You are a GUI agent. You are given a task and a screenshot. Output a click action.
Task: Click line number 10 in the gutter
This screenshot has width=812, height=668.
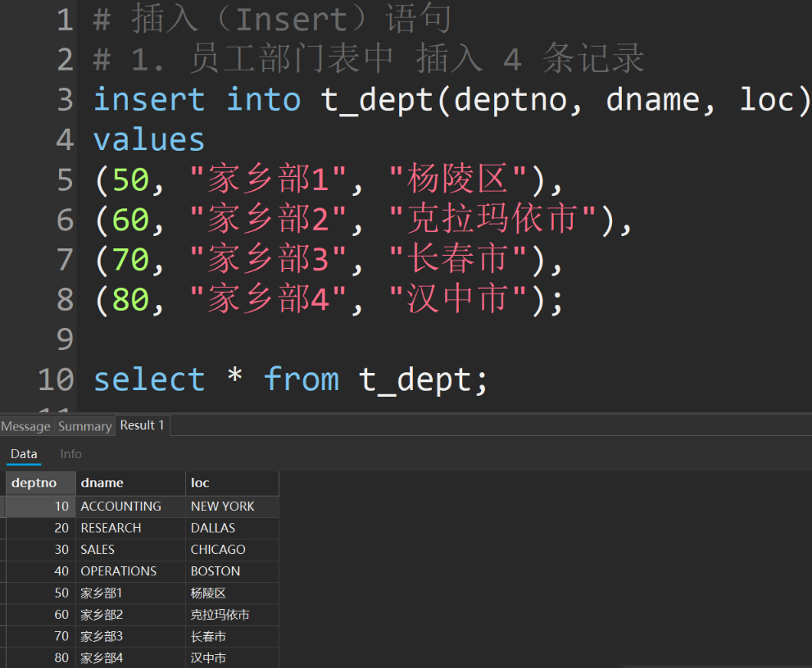click(x=56, y=379)
